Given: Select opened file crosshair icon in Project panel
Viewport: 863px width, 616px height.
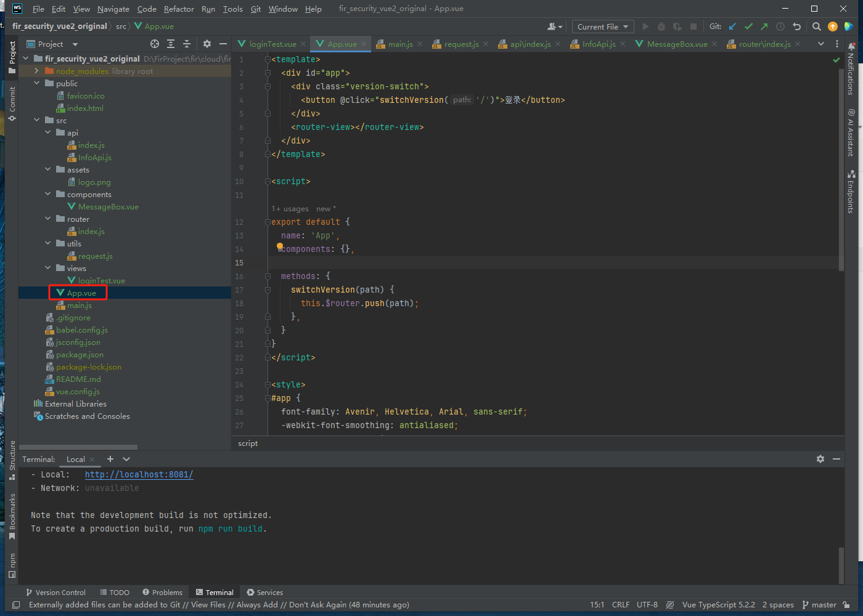Looking at the screenshot, I should [155, 44].
